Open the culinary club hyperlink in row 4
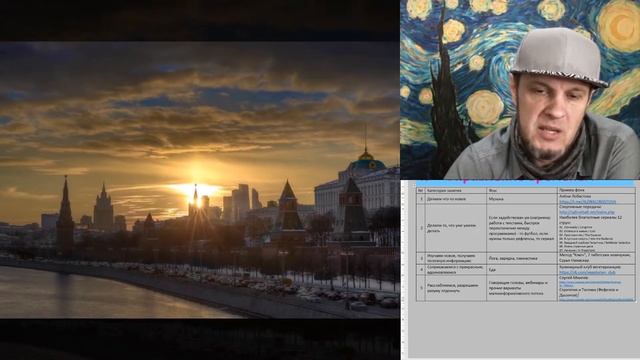Viewport: 640px width, 360px height. pyautogui.click(x=587, y=272)
